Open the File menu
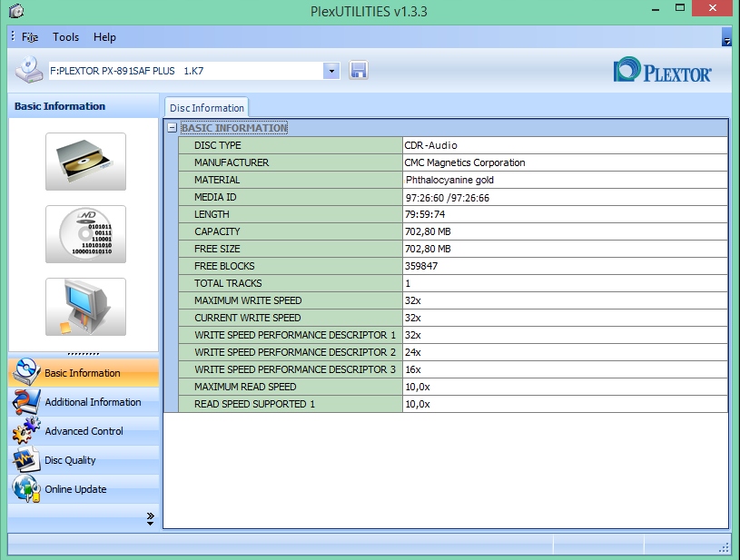Viewport: 740px width, 560px height. pyautogui.click(x=30, y=37)
